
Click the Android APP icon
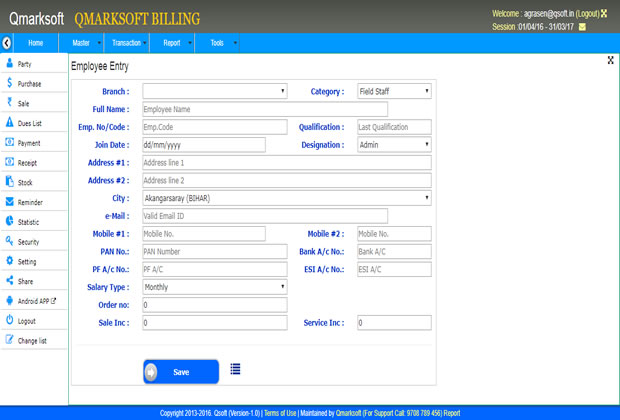pyautogui.click(x=9, y=300)
